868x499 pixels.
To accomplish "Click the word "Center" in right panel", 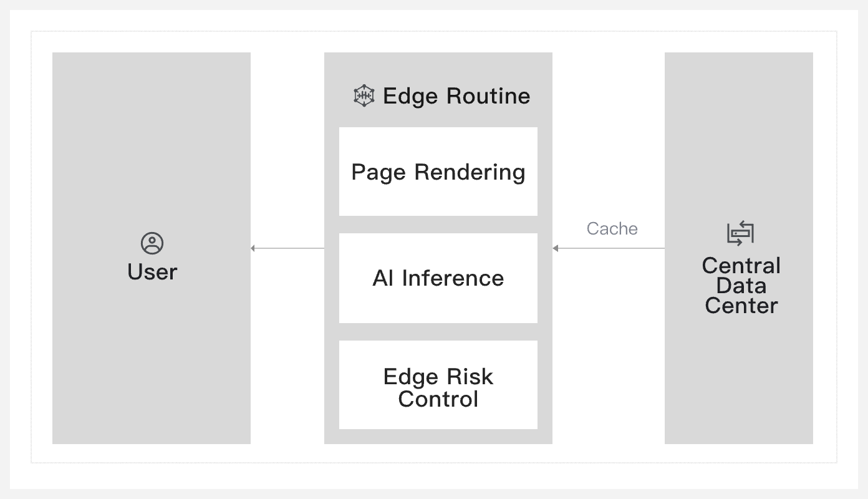I will pos(741,306).
